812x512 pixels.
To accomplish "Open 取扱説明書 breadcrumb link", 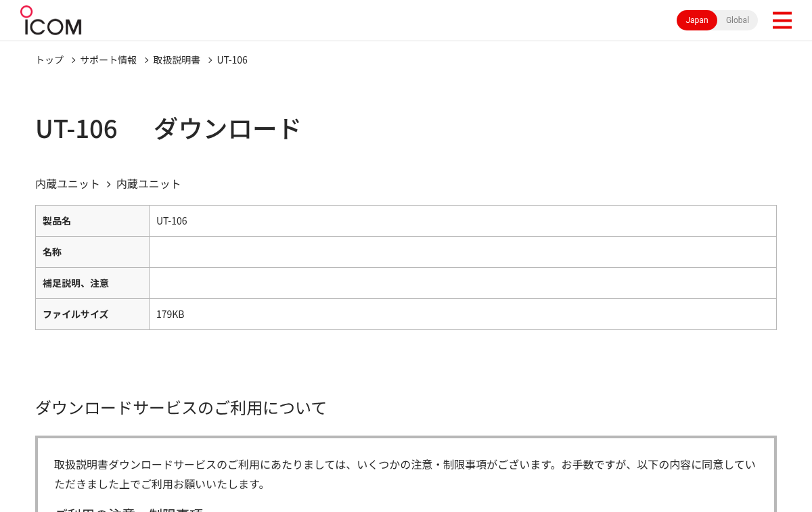I will 177,60.
